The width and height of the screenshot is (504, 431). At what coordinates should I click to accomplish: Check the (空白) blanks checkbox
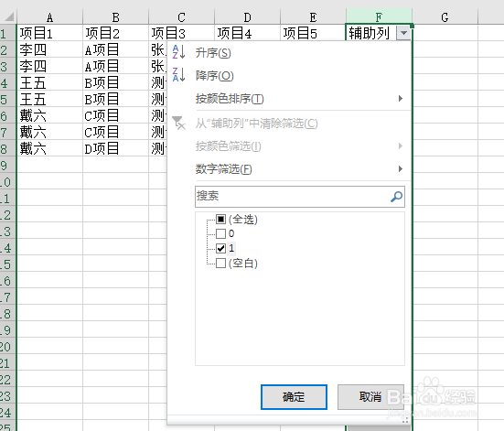click(220, 264)
